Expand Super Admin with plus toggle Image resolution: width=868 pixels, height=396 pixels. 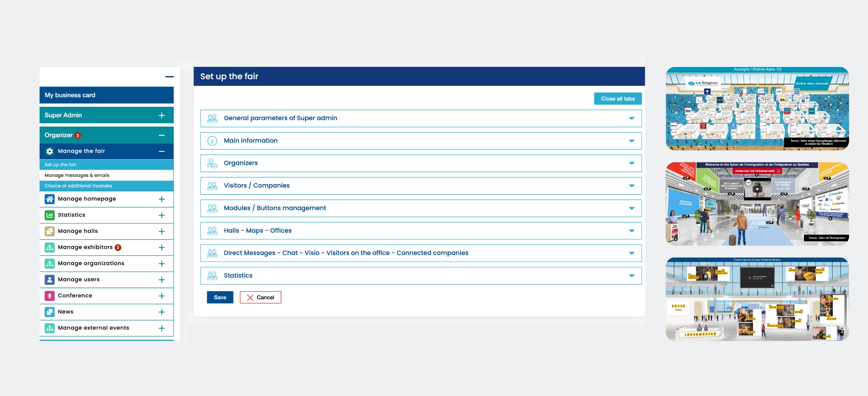(x=162, y=115)
